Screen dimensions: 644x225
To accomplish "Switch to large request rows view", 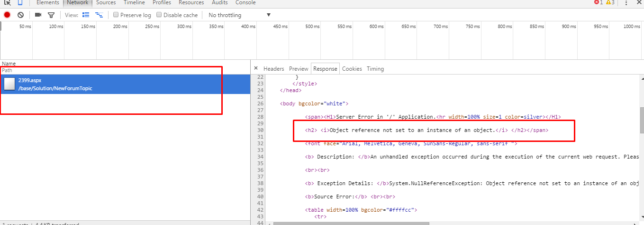I will 86,15.
